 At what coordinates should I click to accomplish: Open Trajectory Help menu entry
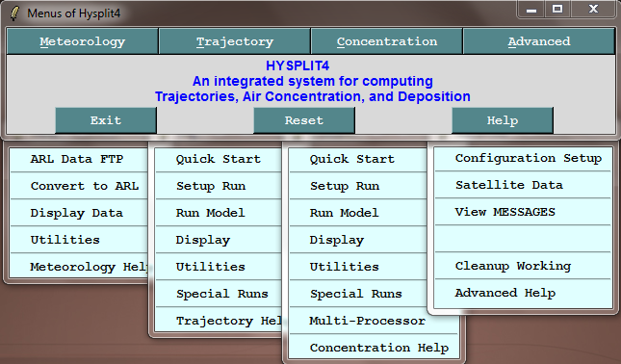(x=219, y=321)
